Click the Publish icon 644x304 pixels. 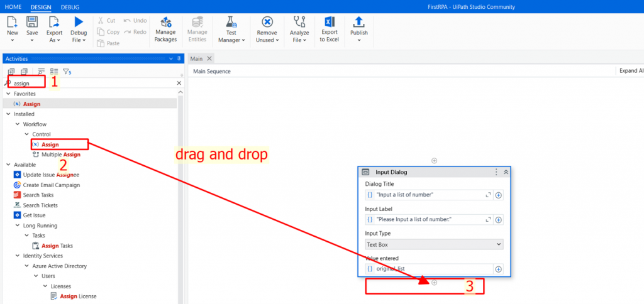358,22
